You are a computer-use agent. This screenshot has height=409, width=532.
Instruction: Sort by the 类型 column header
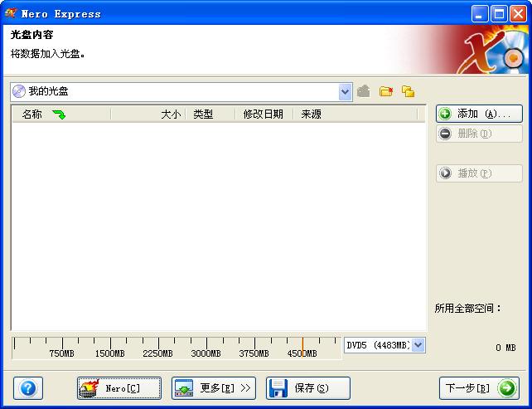pos(210,114)
